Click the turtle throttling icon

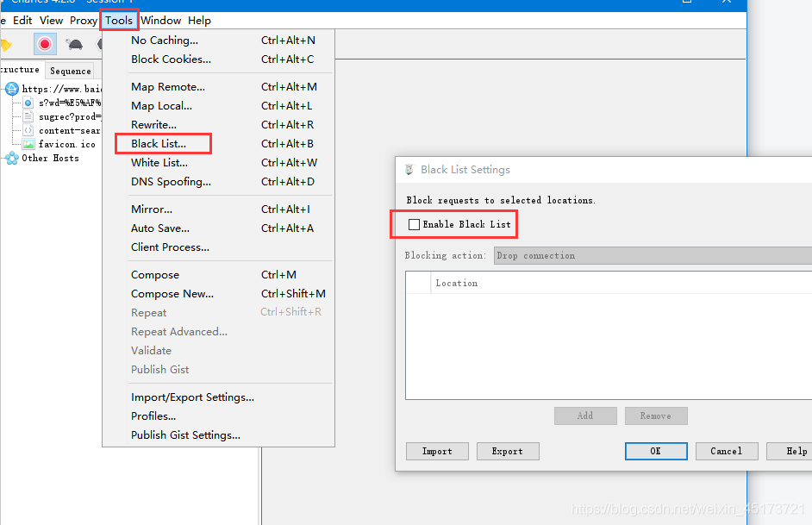(75, 44)
